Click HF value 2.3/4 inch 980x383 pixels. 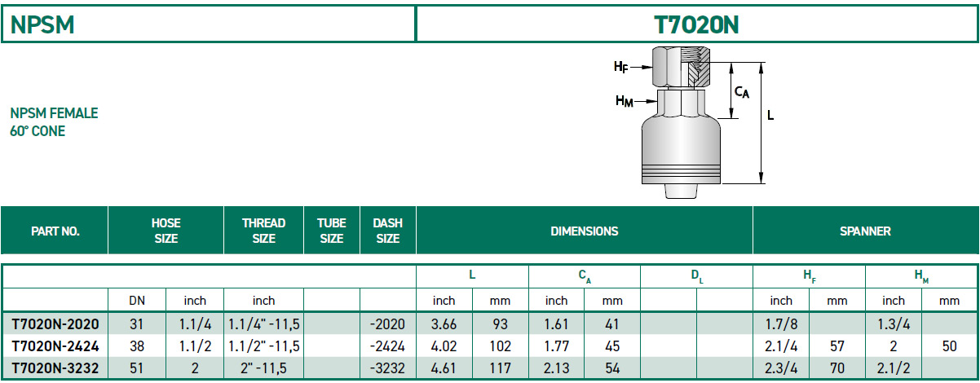click(x=781, y=368)
